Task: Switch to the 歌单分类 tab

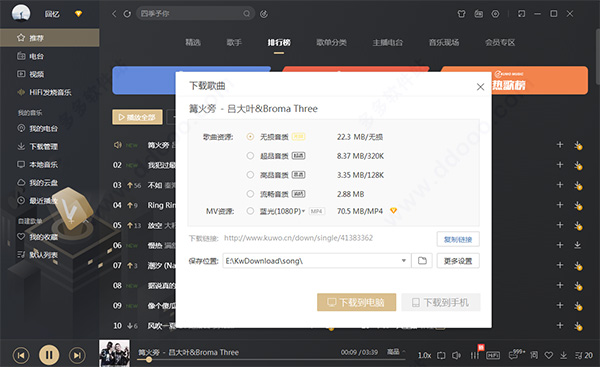Action: point(331,42)
